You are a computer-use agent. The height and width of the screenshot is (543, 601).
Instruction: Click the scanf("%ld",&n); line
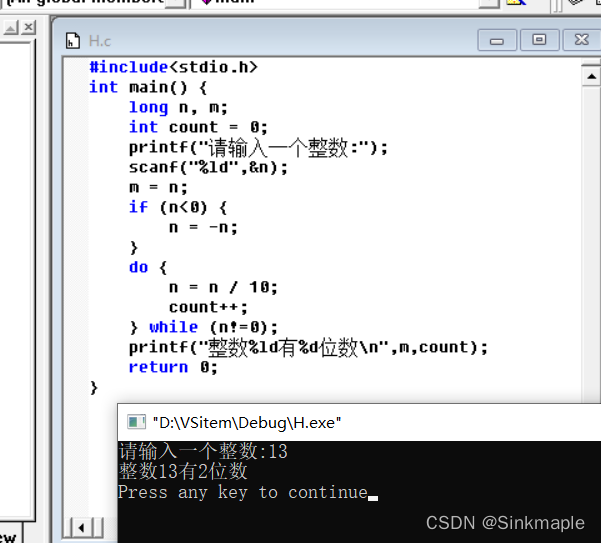click(208, 167)
